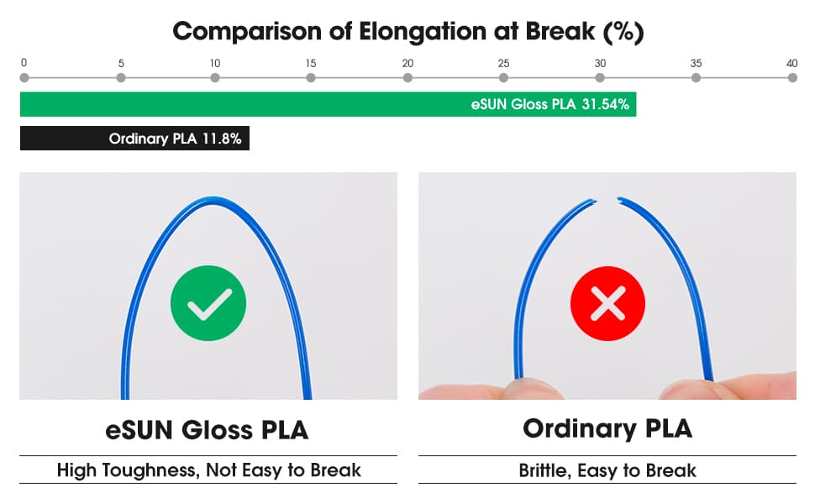Click the green eSUN Gloss PLA 31.54% bar
This screenshot has width=815, height=504.
pyautogui.click(x=328, y=104)
